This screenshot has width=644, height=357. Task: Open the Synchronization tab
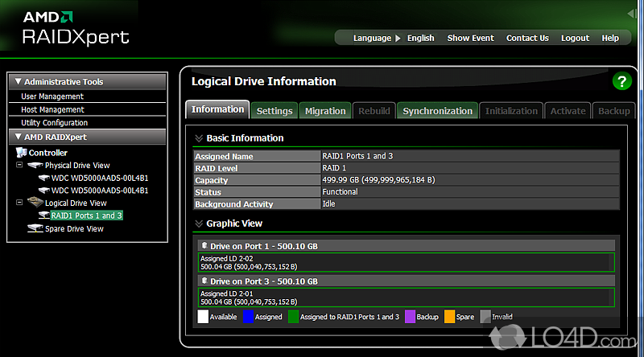point(437,111)
